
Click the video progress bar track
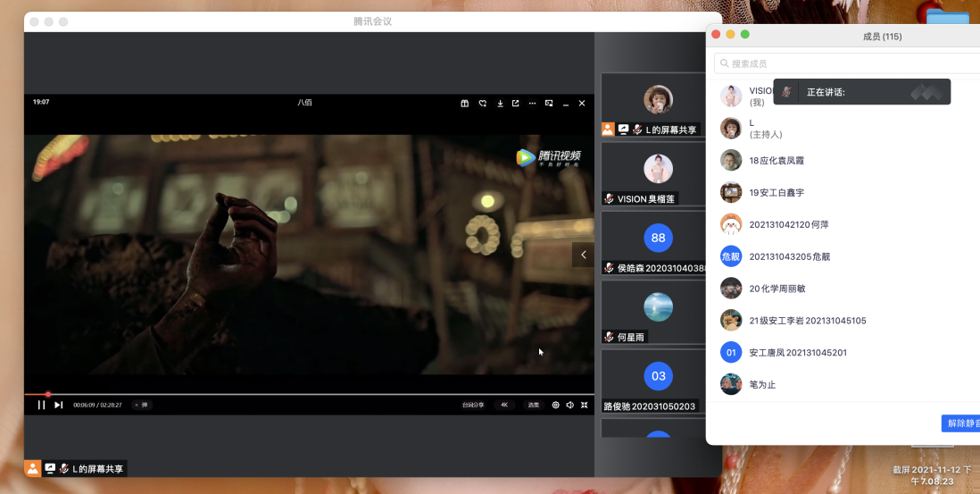coord(310,394)
